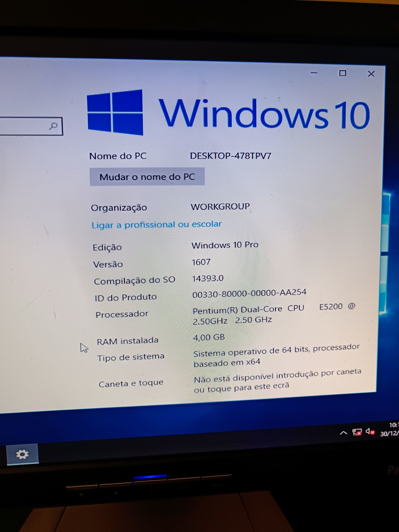Click the Edição label
The height and width of the screenshot is (532, 399).
(x=107, y=247)
